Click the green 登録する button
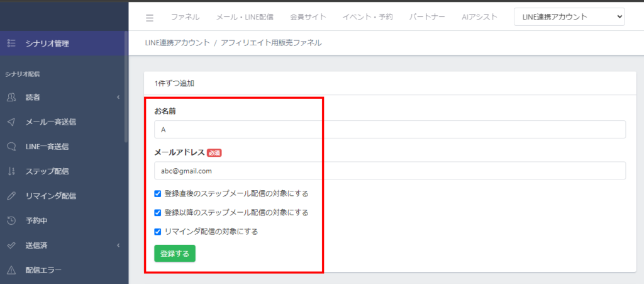The height and width of the screenshot is (284, 644). 175,253
